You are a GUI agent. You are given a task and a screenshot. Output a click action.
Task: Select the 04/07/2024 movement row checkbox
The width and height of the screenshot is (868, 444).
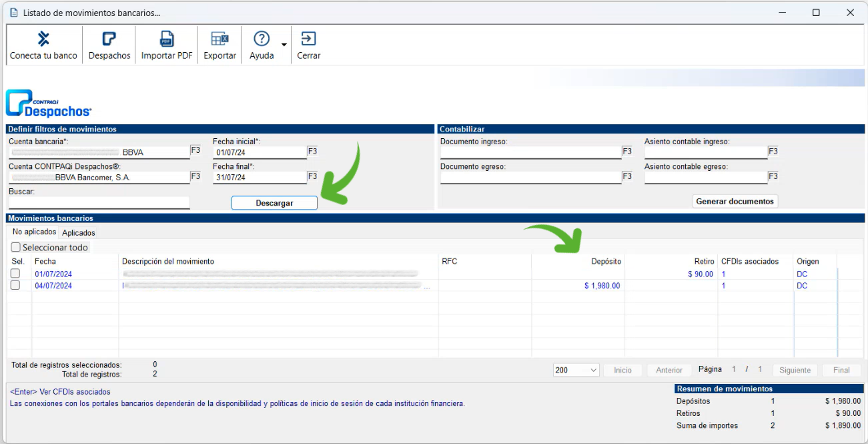(15, 286)
